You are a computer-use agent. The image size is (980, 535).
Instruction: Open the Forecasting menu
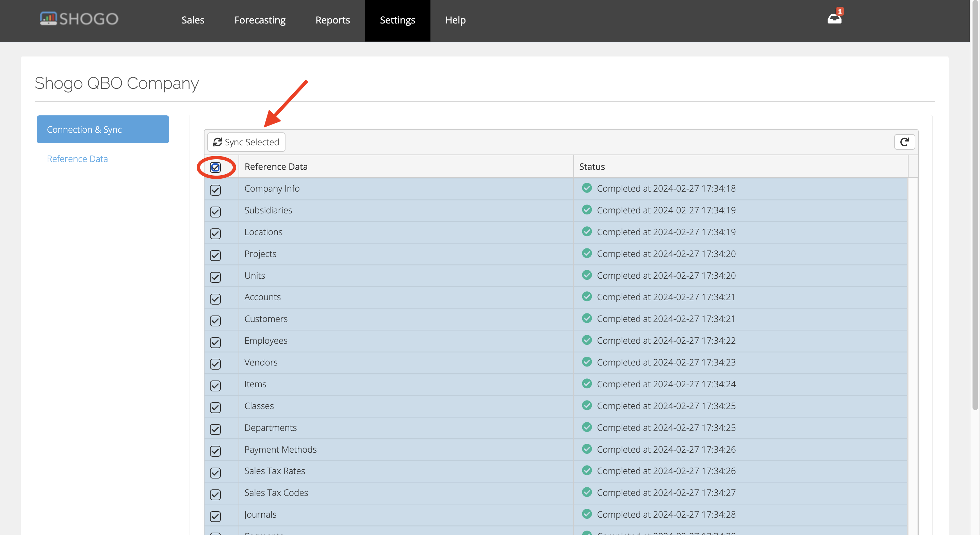tap(260, 20)
